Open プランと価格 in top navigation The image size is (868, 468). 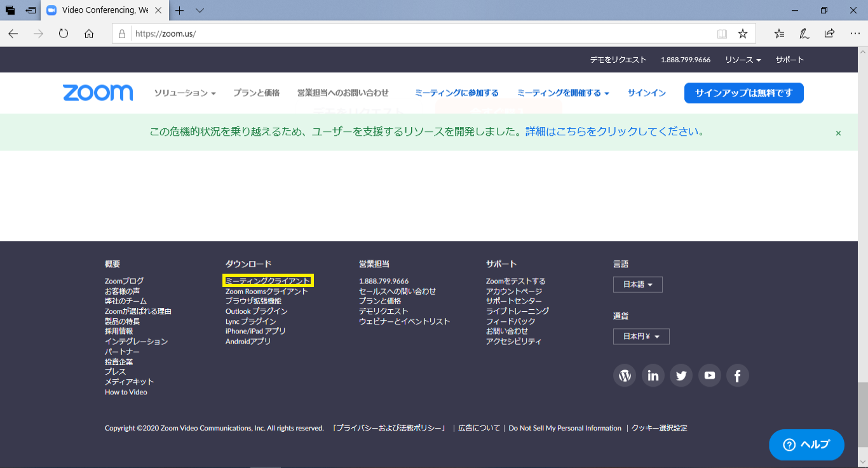(256, 93)
